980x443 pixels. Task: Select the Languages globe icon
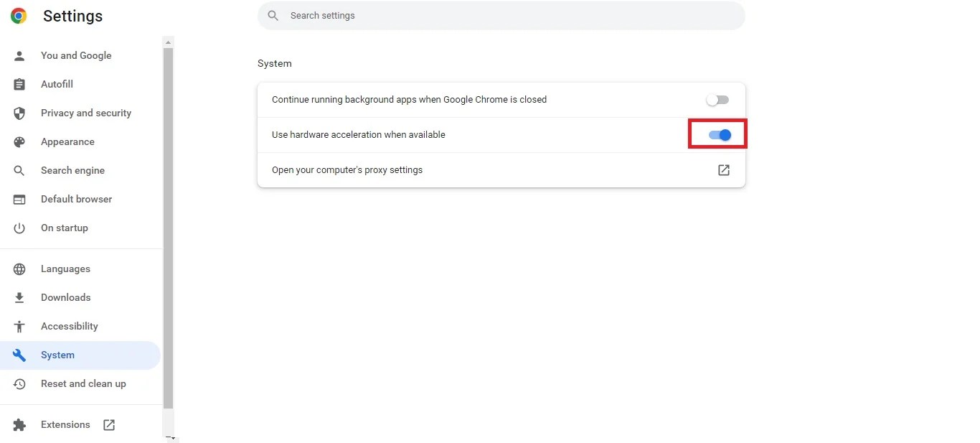coord(19,269)
